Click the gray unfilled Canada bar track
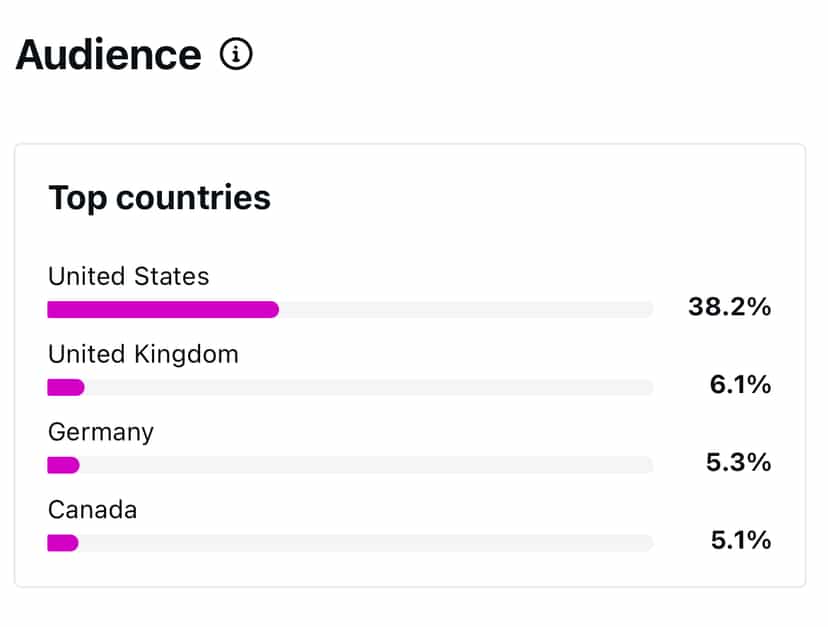Screen dimensions: 828x627 pyautogui.click(x=366, y=543)
